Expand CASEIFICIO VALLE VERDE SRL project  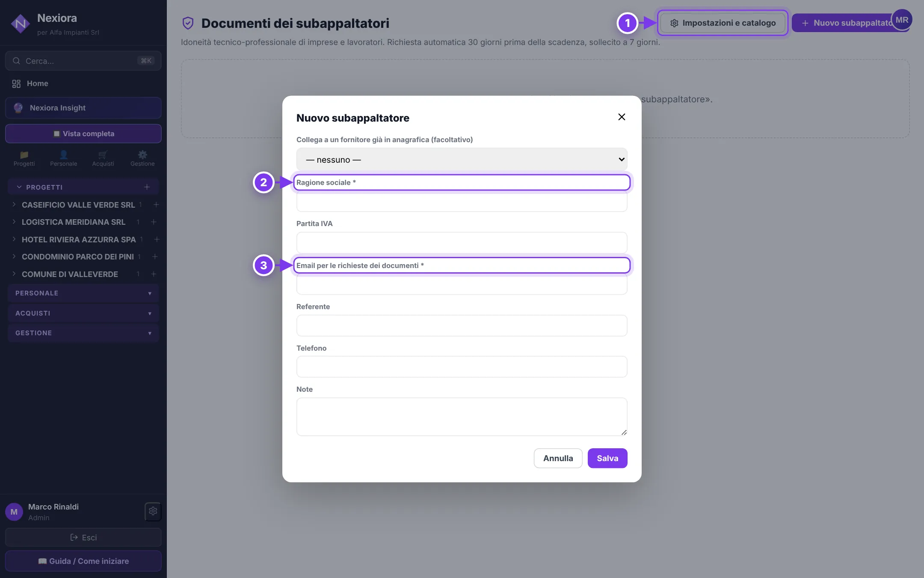14,205
